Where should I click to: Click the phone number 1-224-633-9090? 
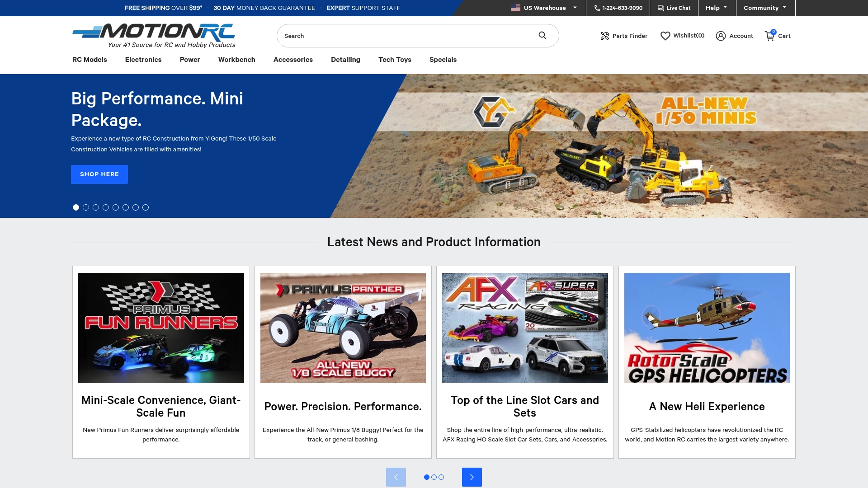(x=618, y=8)
